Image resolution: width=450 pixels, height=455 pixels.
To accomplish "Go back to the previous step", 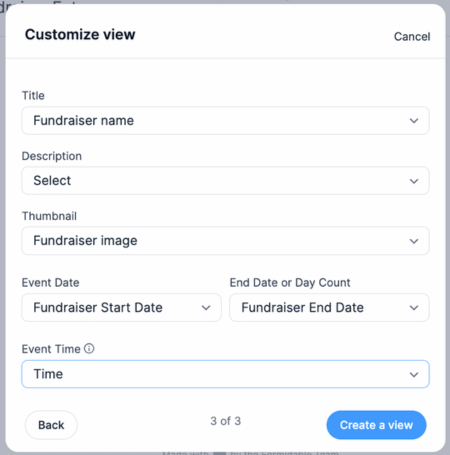I will [51, 425].
